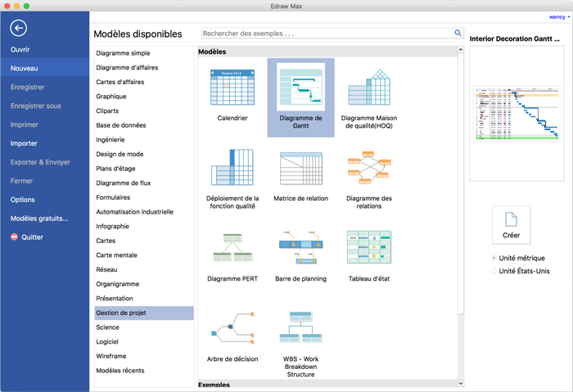
Task: Select the Organigramme category
Action: click(x=144, y=284)
